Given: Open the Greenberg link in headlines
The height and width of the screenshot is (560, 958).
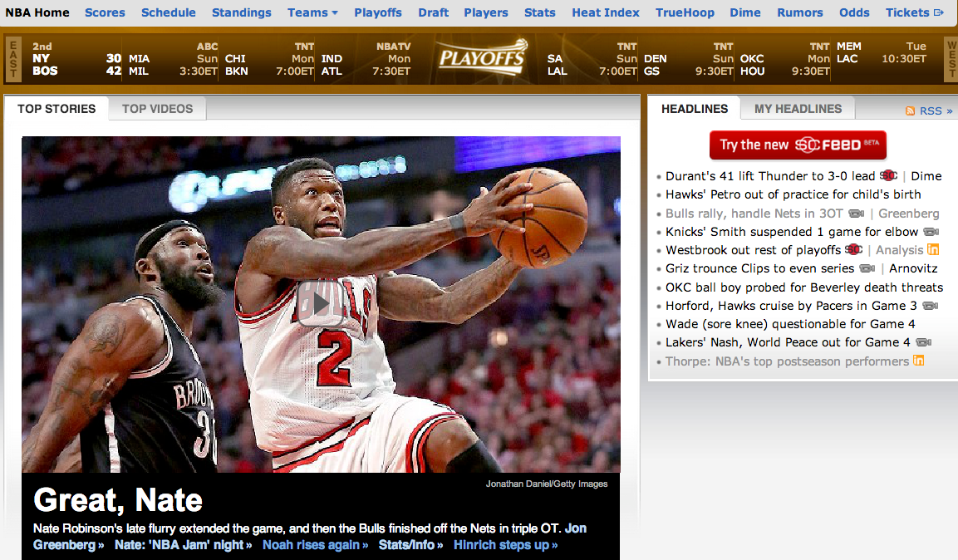Looking at the screenshot, I should [908, 214].
